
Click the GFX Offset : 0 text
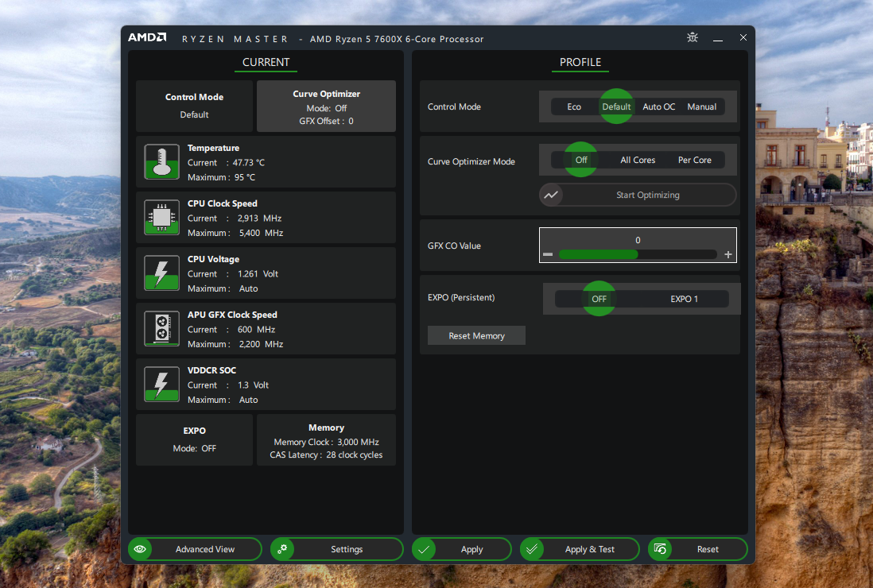pos(326,122)
